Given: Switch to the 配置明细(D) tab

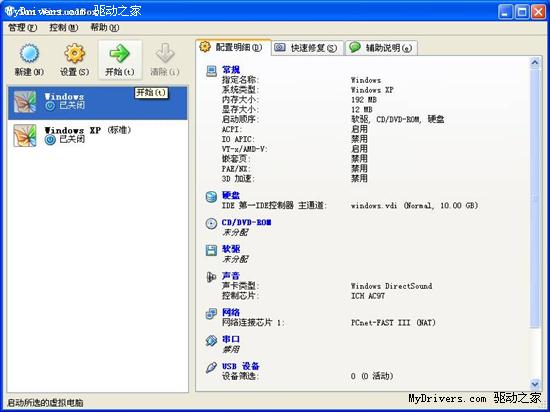Looking at the screenshot, I should click(x=233, y=47).
